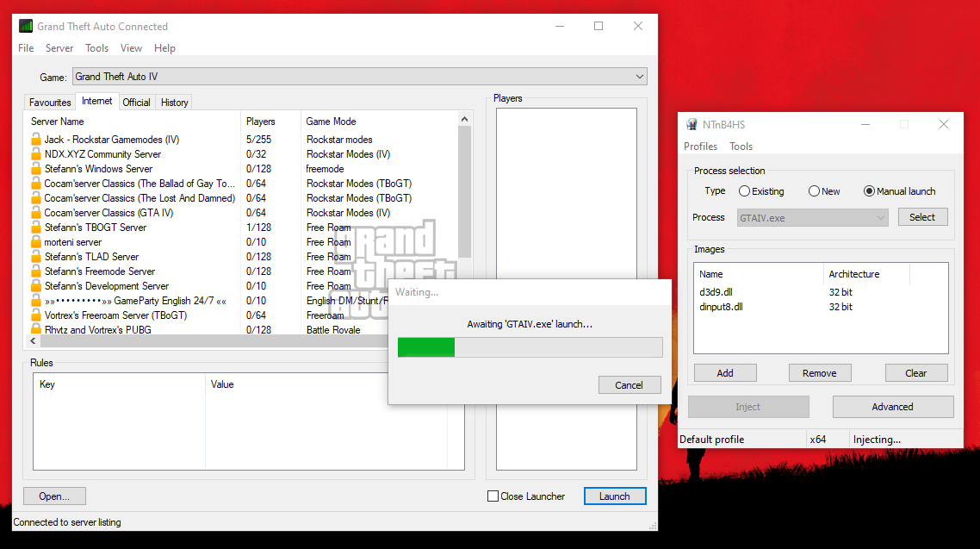The image size is (980, 549).
Task: Click the Grand Theft Auto Connected title bar icon
Action: tap(26, 26)
